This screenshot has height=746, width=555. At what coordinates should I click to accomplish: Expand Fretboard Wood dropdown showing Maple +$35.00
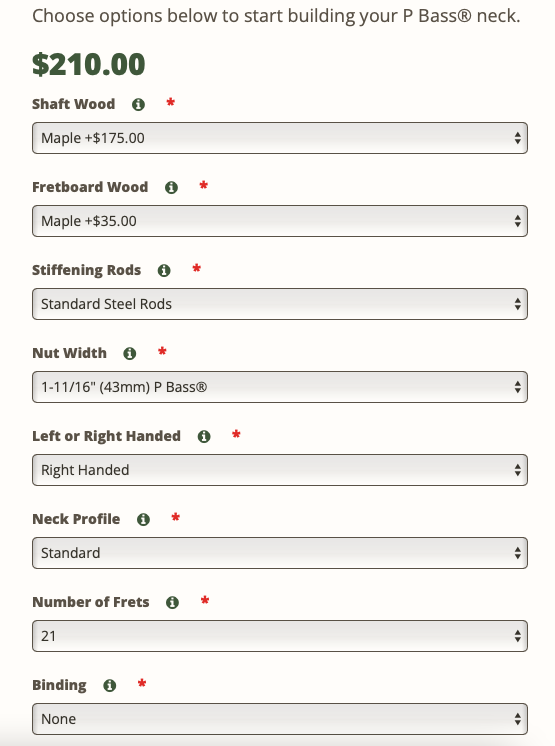[280, 221]
